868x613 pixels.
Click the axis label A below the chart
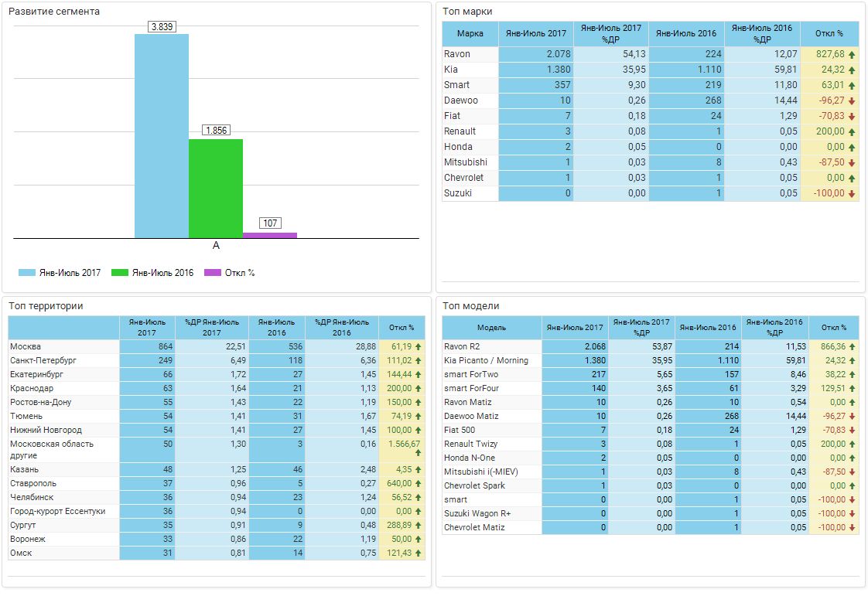pos(216,246)
